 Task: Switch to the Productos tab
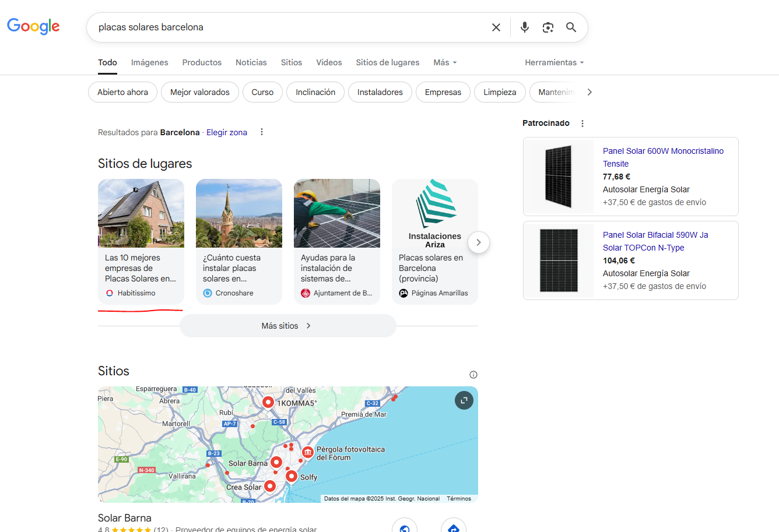(202, 62)
